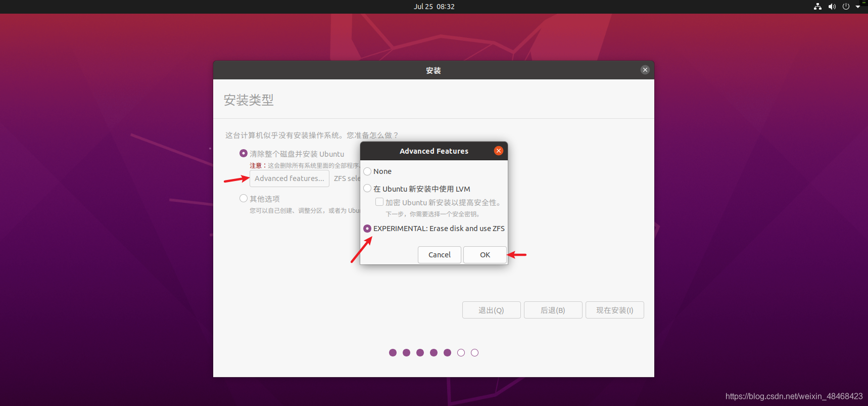Select the 其他选项 radio option

tap(244, 198)
